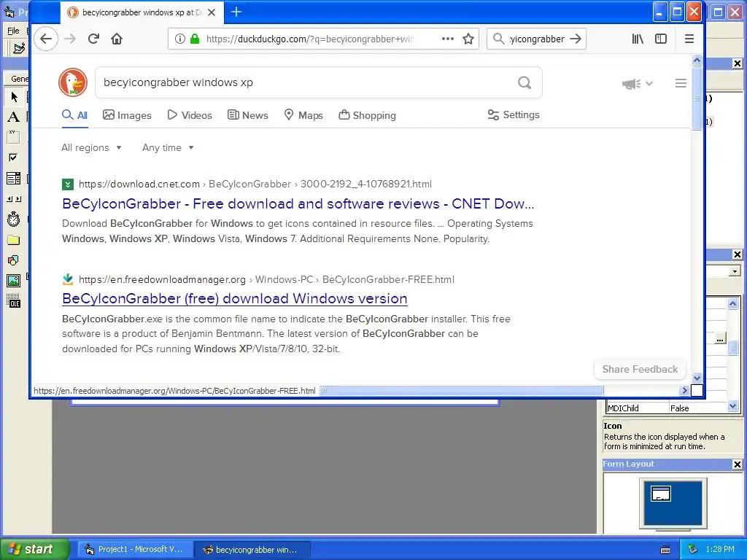Open the Firefox hamburger menu

pos(689,39)
